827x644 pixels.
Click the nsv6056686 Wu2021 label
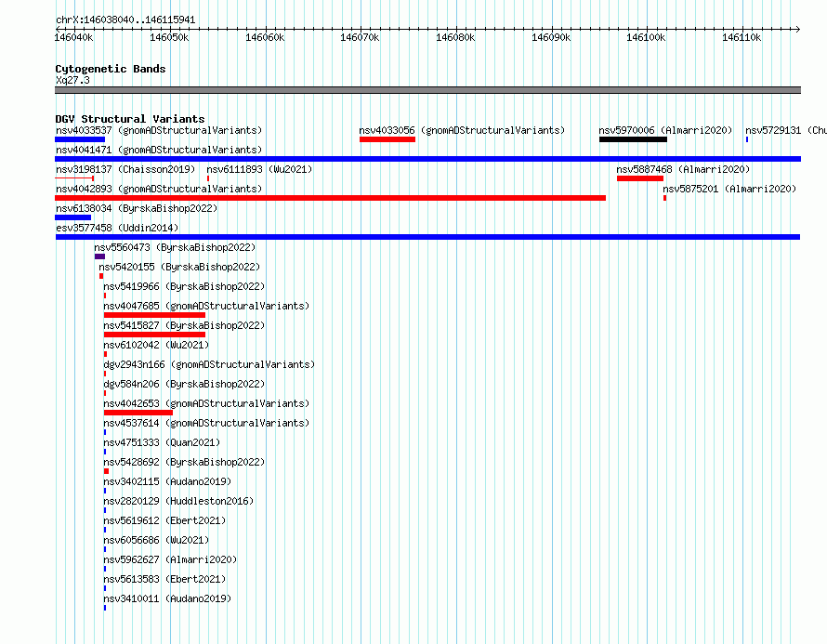[x=156, y=540]
